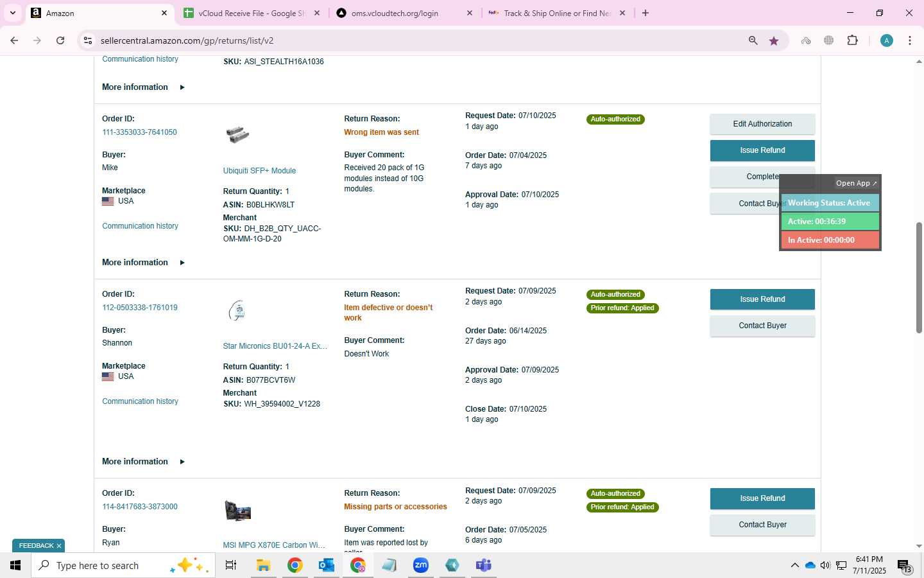This screenshot has width=924, height=578.
Task: Switch to the vCloud Receive File tab
Action: (x=251, y=13)
